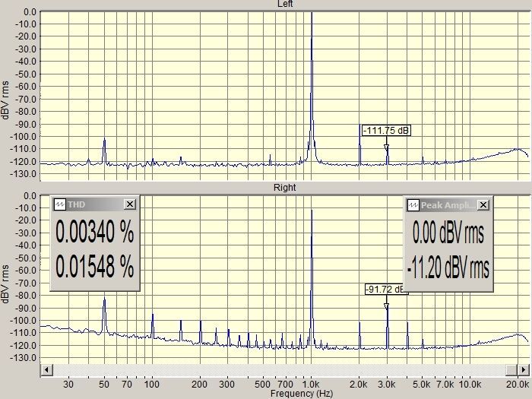Click the Peak Amplitude window waveform icon
The height and width of the screenshot is (399, 532).
413,205
